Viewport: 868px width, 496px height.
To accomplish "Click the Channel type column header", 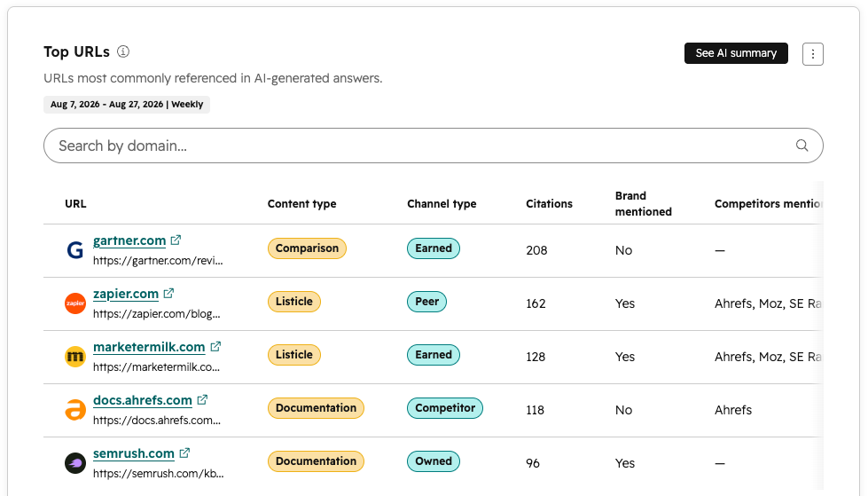I will click(x=442, y=203).
